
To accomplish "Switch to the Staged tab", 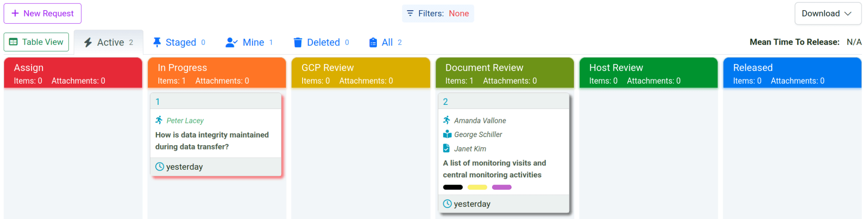I will [x=179, y=42].
